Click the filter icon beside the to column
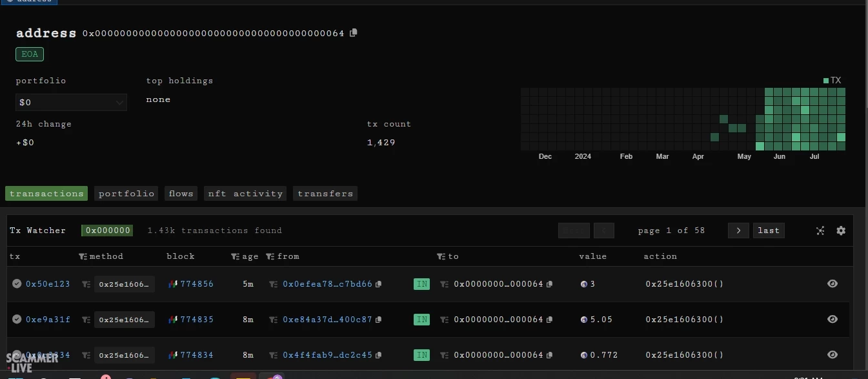868x379 pixels. point(441,256)
